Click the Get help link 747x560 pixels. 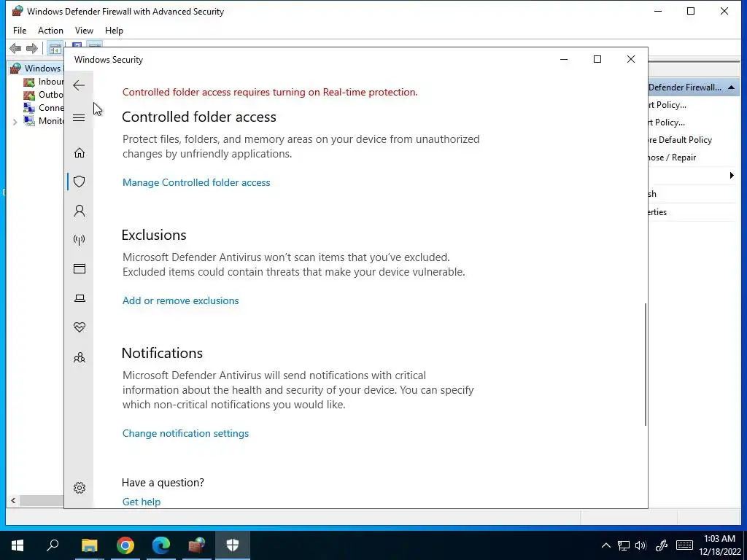tap(141, 502)
